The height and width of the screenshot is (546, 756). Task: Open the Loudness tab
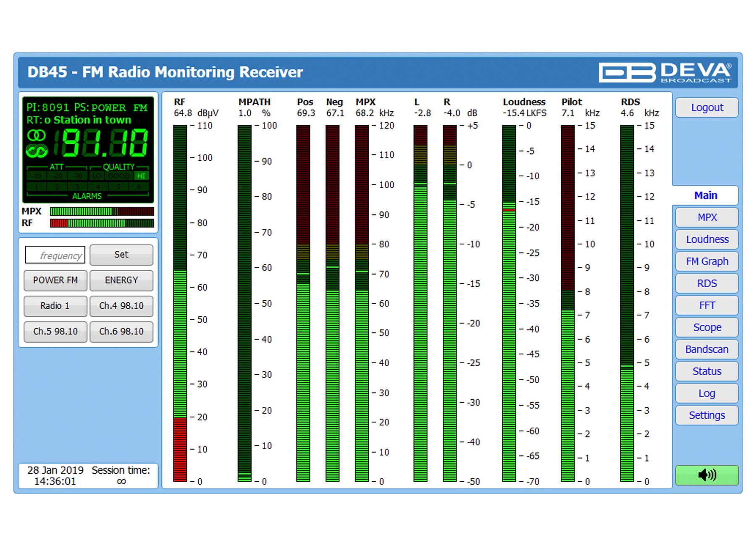point(707,239)
